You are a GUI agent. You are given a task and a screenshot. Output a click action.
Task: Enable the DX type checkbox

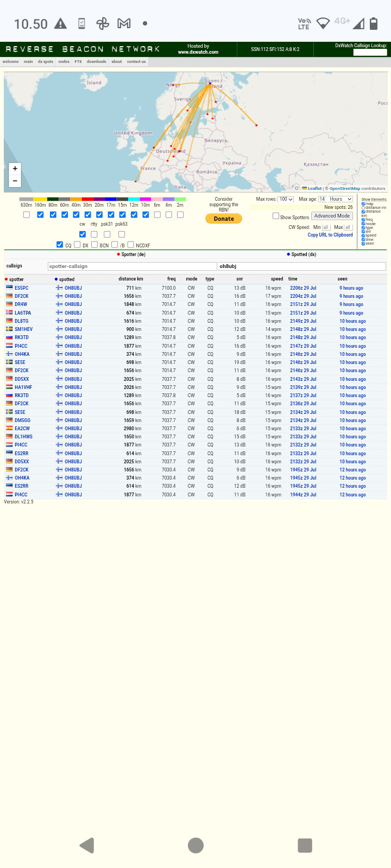pyautogui.click(x=77, y=245)
